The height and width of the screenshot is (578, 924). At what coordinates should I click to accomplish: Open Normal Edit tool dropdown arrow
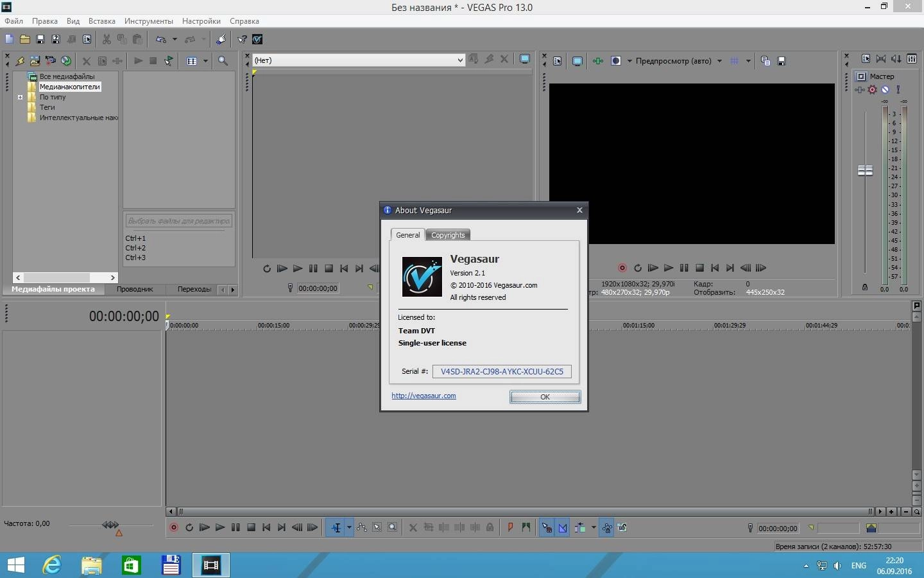pyautogui.click(x=349, y=527)
